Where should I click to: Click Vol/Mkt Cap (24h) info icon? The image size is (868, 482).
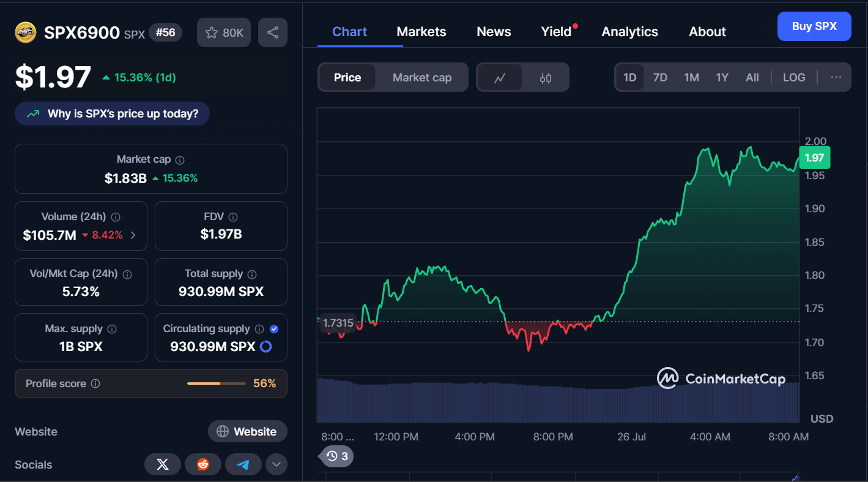[127, 274]
